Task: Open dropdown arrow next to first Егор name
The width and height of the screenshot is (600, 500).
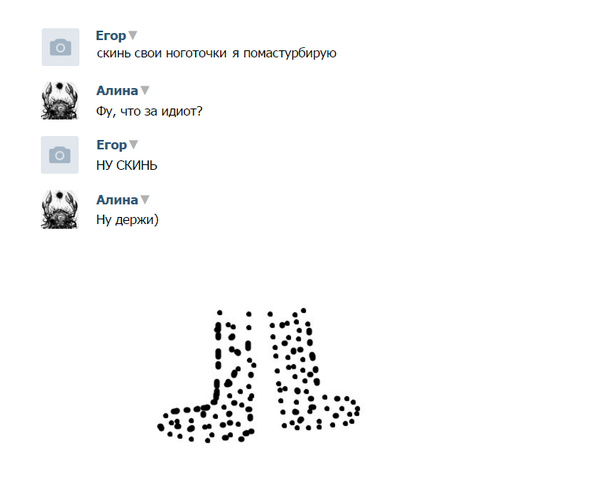Action: coord(132,36)
